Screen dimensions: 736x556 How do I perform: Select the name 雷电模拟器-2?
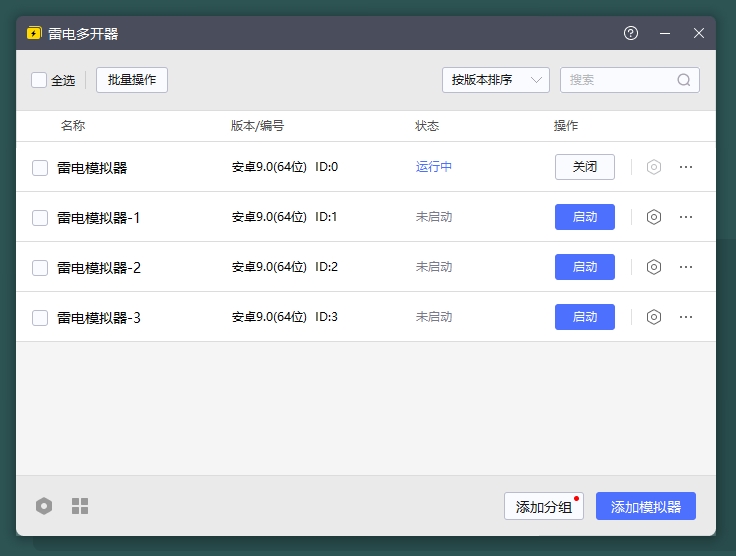99,268
